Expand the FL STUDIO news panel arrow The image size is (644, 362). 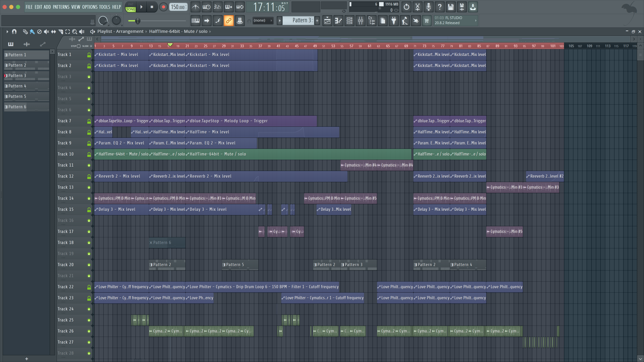pyautogui.click(x=475, y=21)
